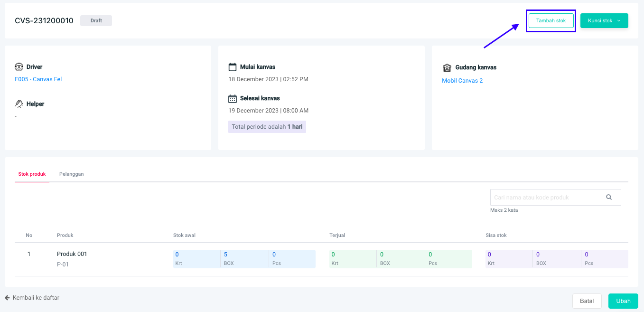Image resolution: width=644 pixels, height=312 pixels.
Task: Click the Selesai kanvas calendar icon
Action: 233,98
